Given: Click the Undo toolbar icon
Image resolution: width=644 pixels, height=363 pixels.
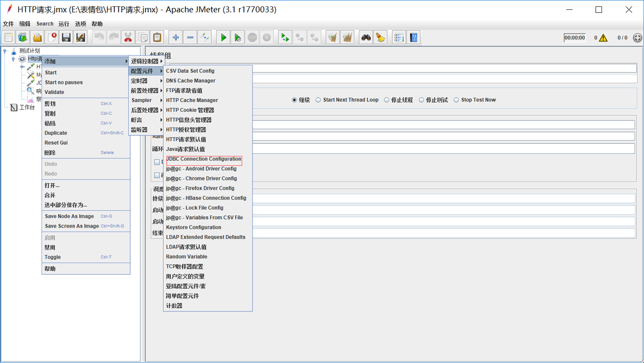Looking at the screenshot, I should pyautogui.click(x=99, y=38).
